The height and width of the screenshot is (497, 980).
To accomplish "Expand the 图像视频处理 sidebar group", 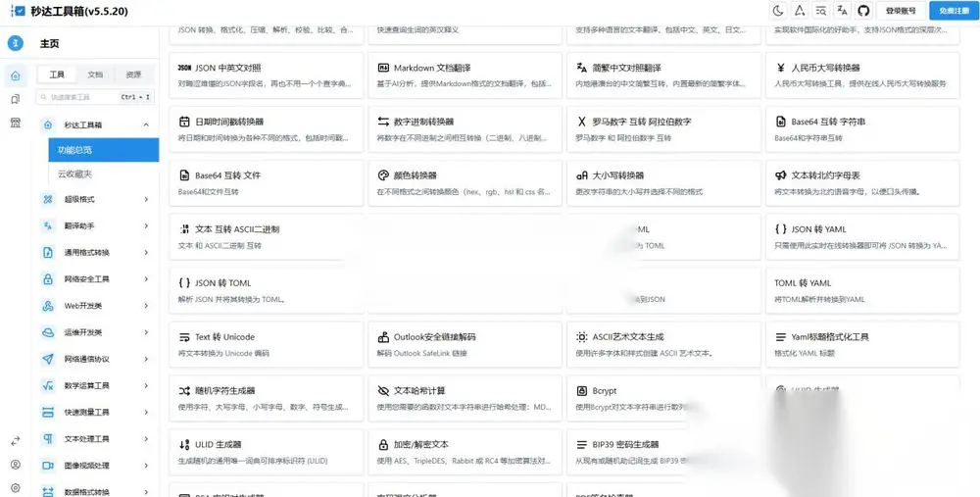I will click(x=97, y=466).
